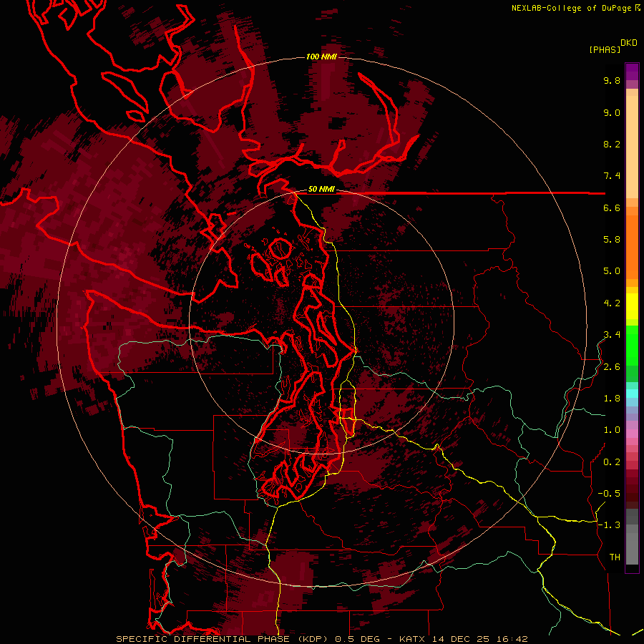Click the 16:42 timestamp in caption

coord(512,639)
